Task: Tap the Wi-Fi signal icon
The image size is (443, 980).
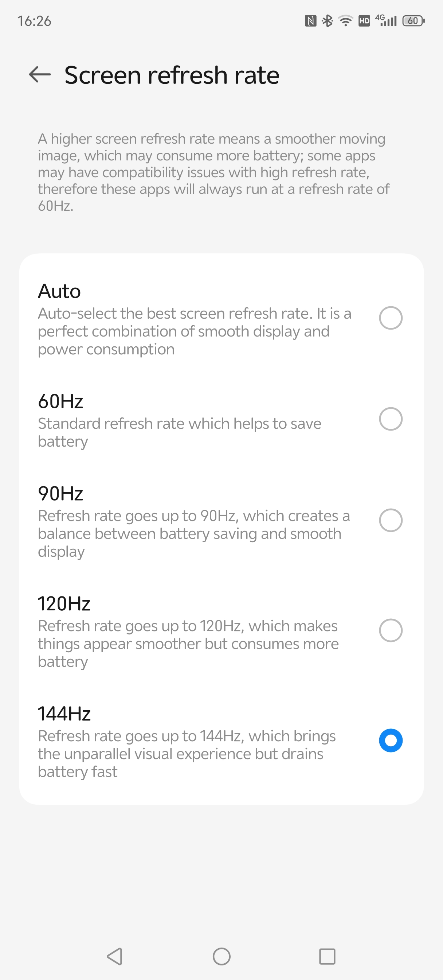Action: click(x=346, y=20)
